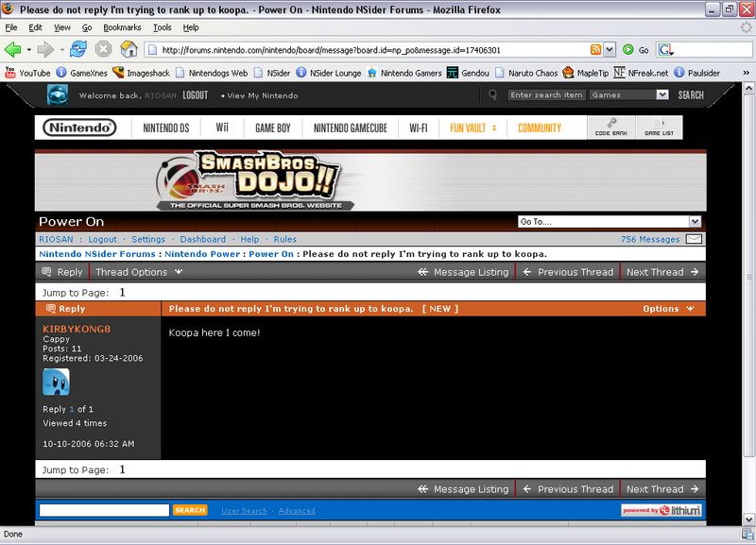Open the Imageshack bookmark

(141, 73)
